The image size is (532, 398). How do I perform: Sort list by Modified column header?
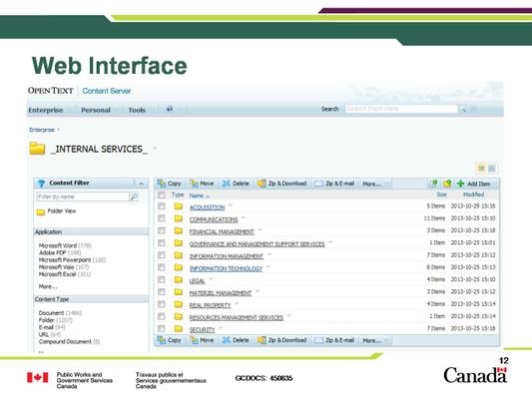click(x=473, y=195)
